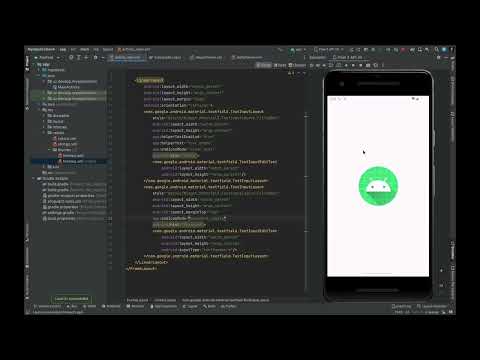Viewport: 480px width, 360px height.
Task: Click Android robot icon on emulator screen
Action: (x=378, y=186)
